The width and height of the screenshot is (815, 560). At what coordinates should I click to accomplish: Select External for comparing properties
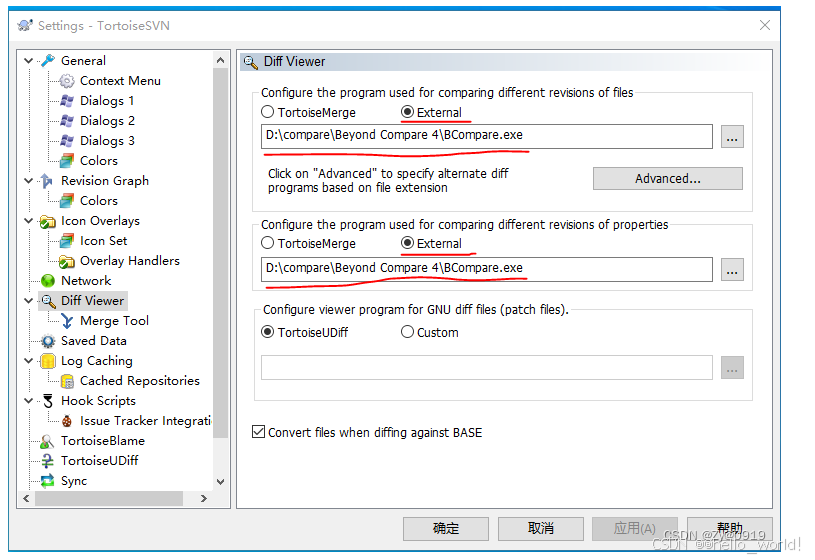(x=408, y=243)
